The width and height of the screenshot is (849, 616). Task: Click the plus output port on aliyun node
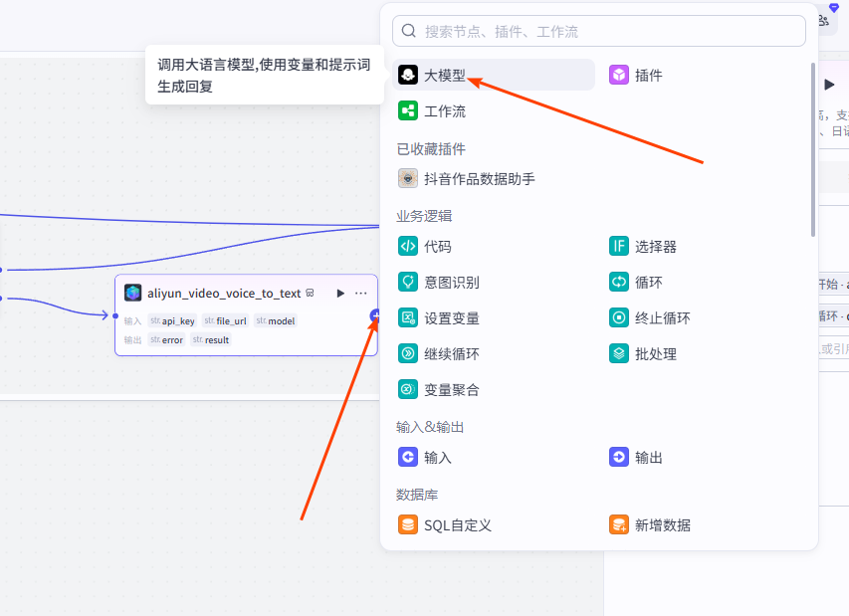374,316
